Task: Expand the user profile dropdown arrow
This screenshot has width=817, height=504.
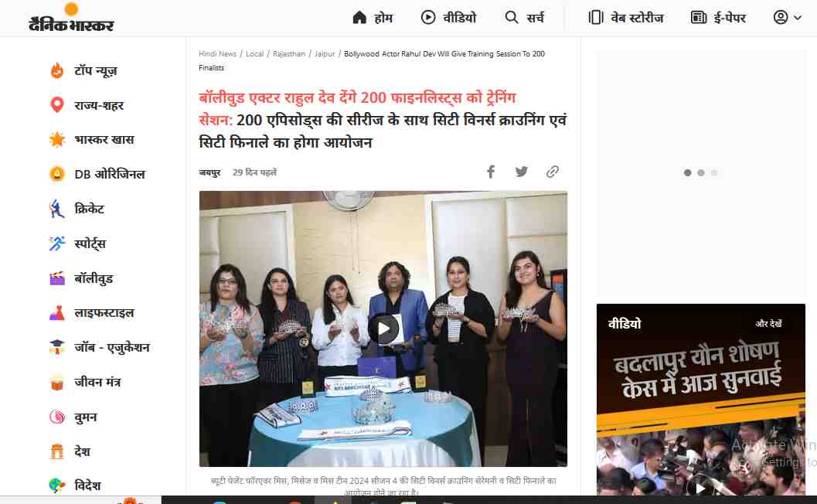Action: [798, 18]
